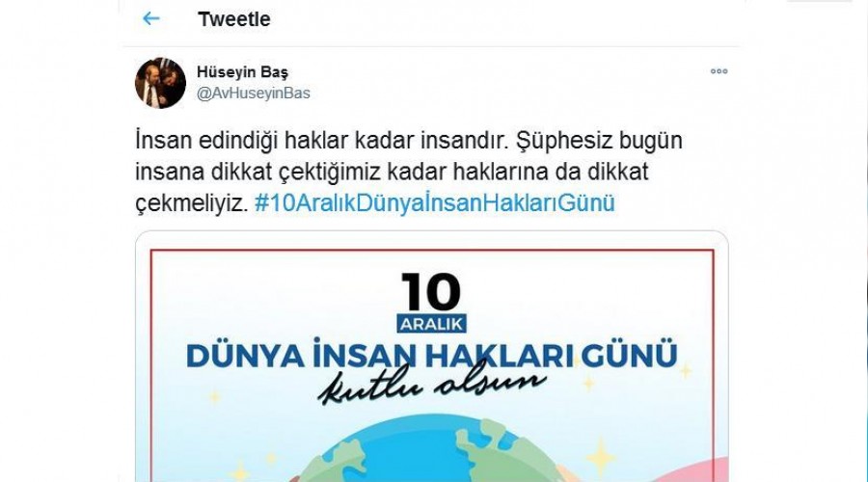
Task: Click the large '10' in the image
Action: [431, 292]
